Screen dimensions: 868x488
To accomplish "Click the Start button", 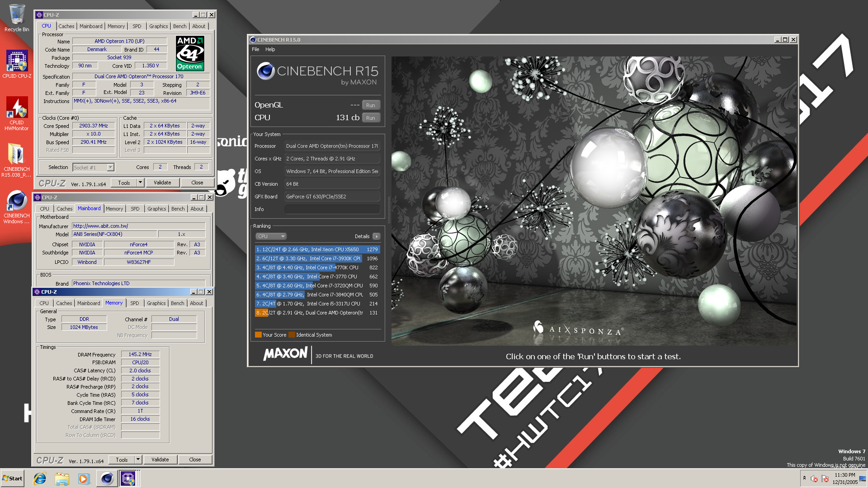I will click(x=12, y=479).
